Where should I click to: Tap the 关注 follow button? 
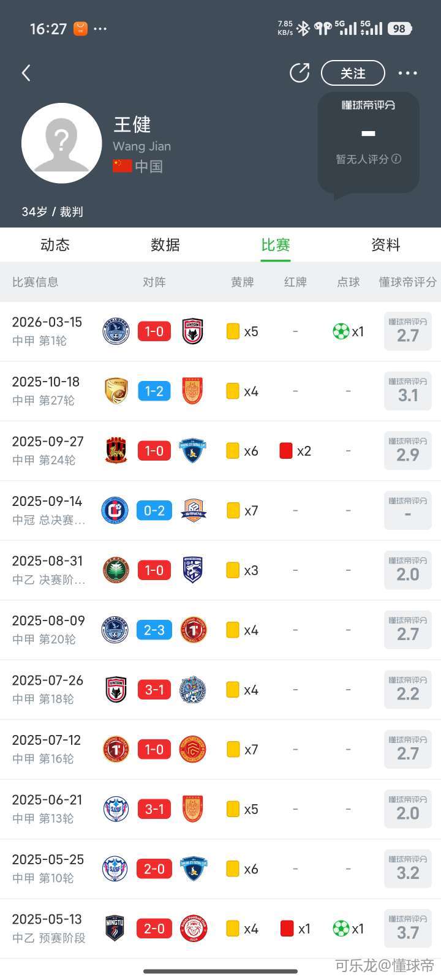pyautogui.click(x=353, y=73)
